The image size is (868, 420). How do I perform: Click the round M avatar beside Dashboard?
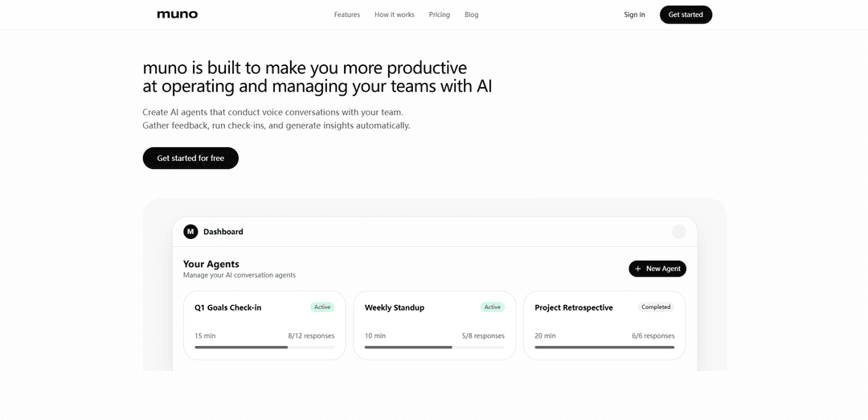coord(190,232)
